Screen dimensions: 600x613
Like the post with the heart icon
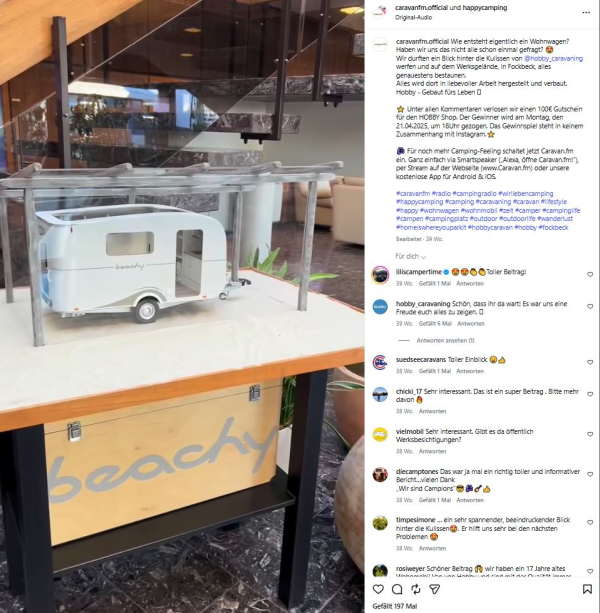click(x=378, y=589)
